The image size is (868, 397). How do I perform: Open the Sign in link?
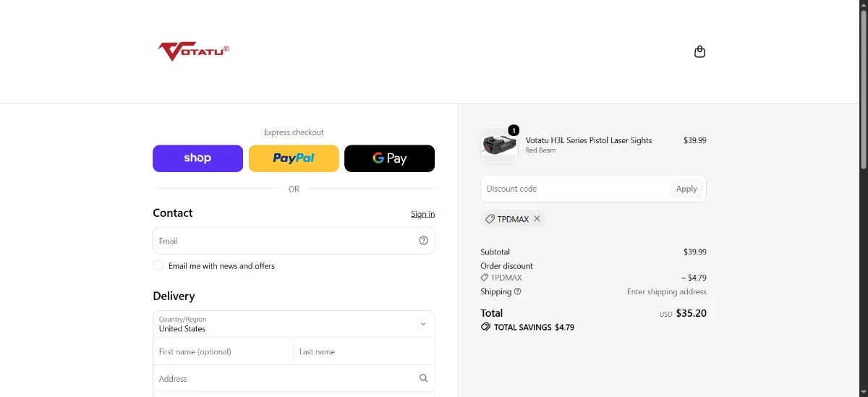click(422, 214)
